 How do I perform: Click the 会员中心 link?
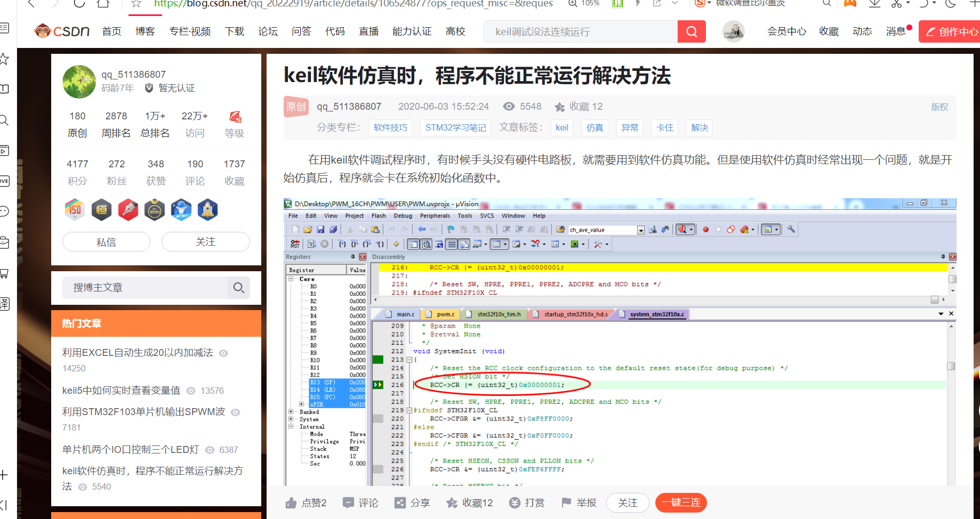click(786, 31)
